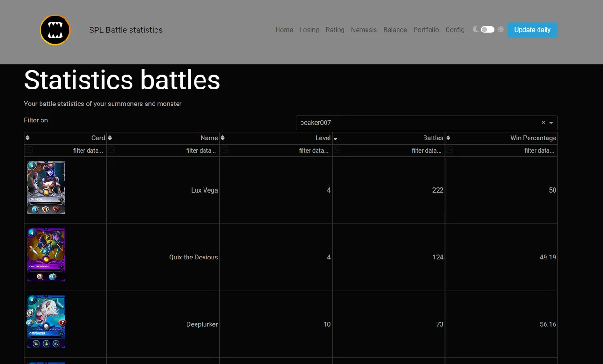The width and height of the screenshot is (603, 364).
Task: Expand the account dropdown arrow
Action: (551, 123)
